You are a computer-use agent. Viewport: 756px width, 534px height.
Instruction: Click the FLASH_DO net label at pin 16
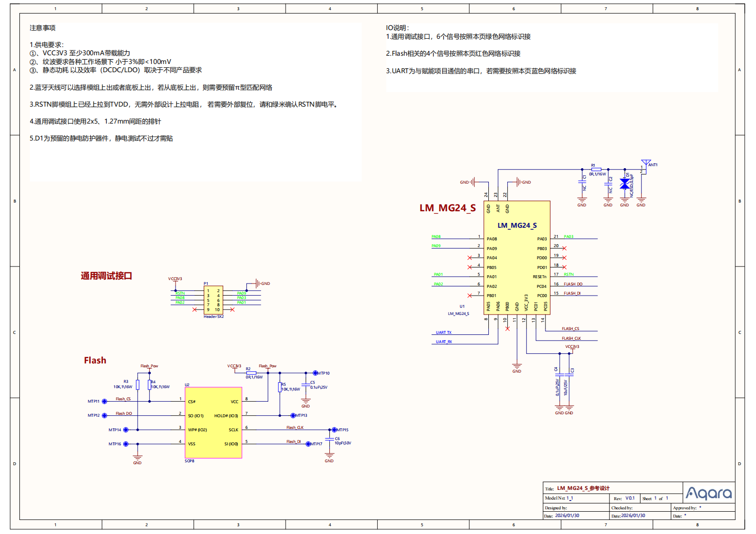pos(573,284)
